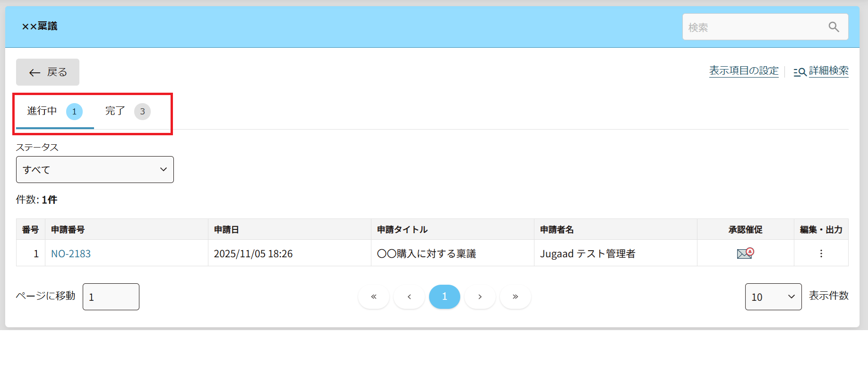Click the 申請タイトル column header
This screenshot has height=367, width=868.
click(402, 229)
